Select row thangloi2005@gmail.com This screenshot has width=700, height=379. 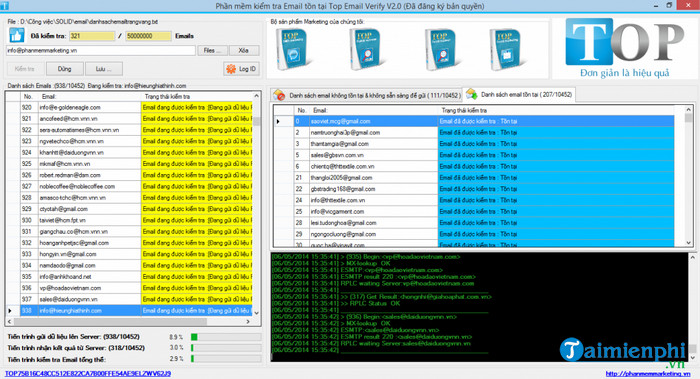coord(474,178)
